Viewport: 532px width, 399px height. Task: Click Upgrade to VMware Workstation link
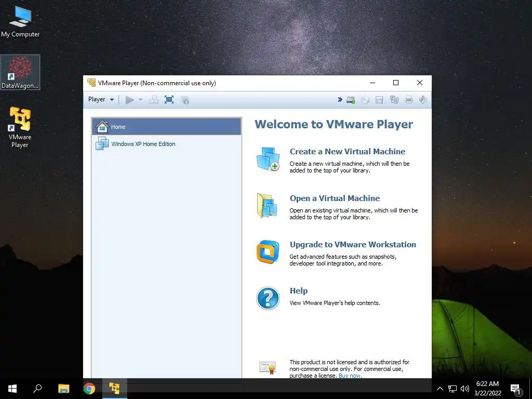[353, 244]
